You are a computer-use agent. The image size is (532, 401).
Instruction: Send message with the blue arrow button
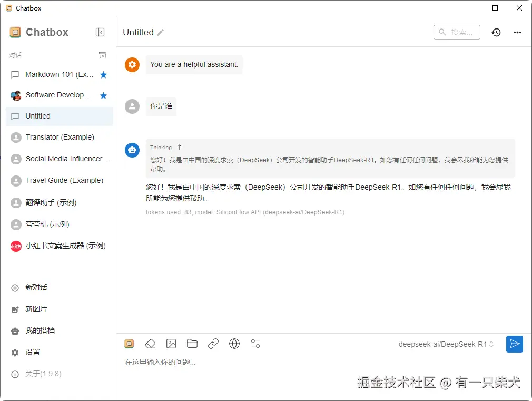(515, 344)
